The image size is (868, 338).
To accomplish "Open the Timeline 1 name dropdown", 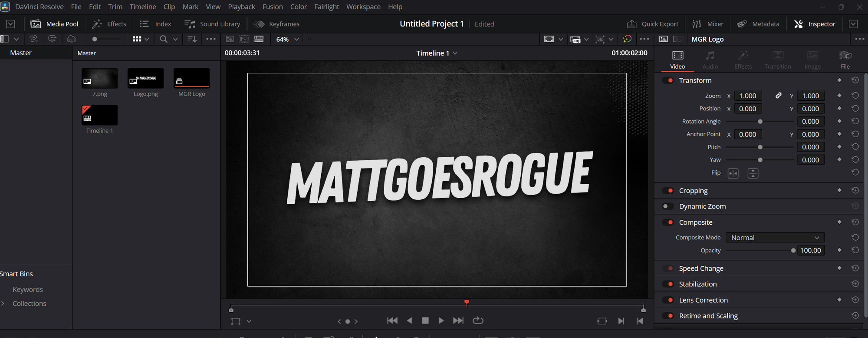I will click(x=437, y=53).
